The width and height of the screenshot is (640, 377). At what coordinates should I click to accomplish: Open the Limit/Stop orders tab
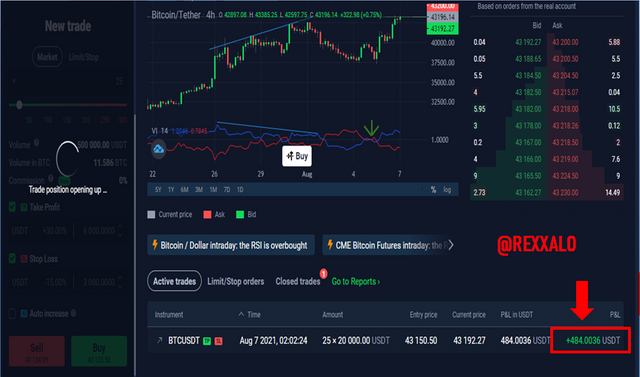(236, 282)
